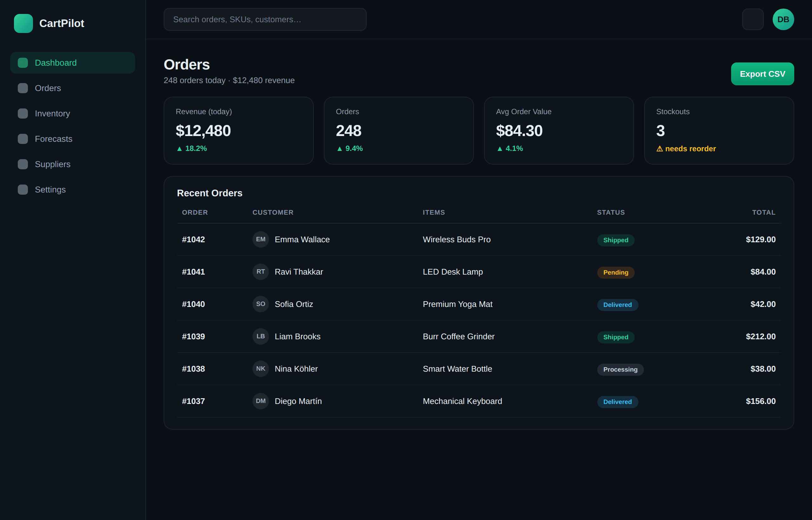Click the Export CSV button
Image resolution: width=812 pixels, height=520 pixels.
762,74
